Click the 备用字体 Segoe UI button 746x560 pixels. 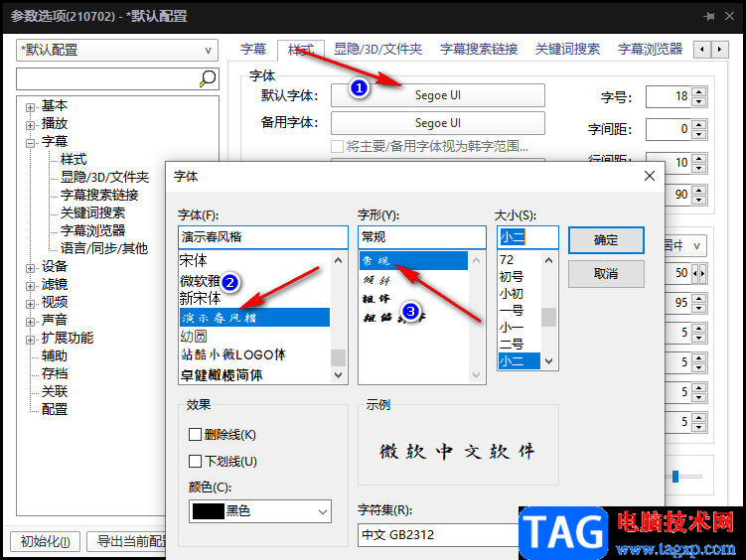pyautogui.click(x=438, y=123)
